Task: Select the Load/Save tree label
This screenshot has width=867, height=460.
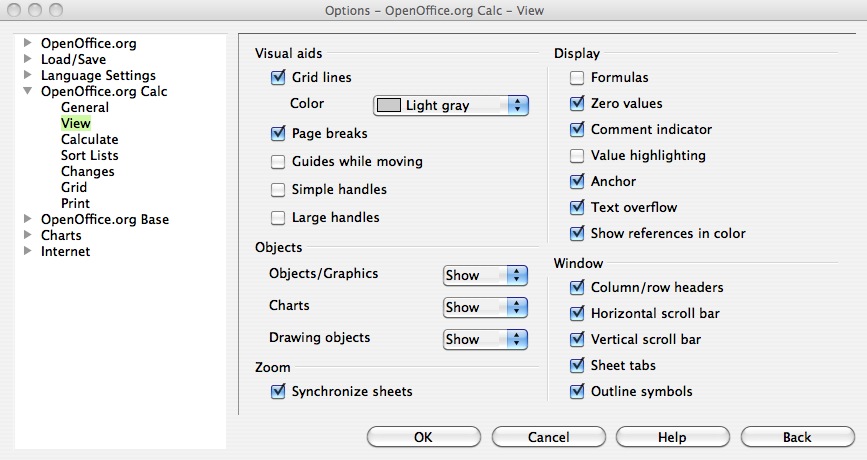Action: click(x=74, y=59)
